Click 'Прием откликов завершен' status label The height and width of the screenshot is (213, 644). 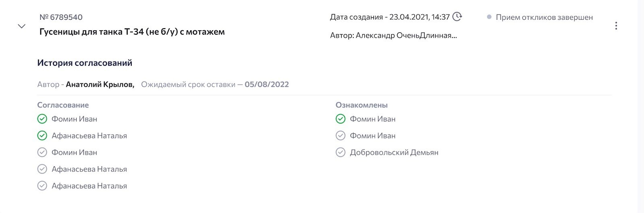tap(544, 17)
